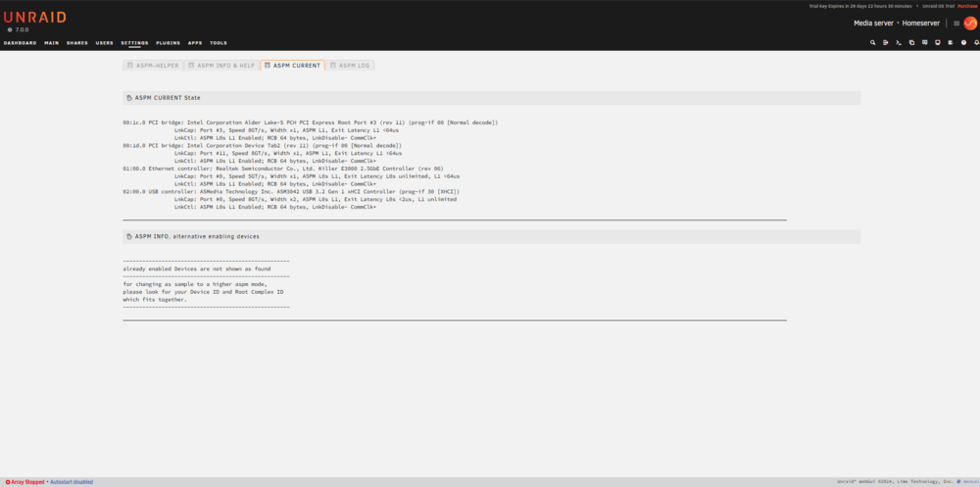The height and width of the screenshot is (487, 980).
Task: Select the ASPM CURRENT tab
Action: pyautogui.click(x=292, y=65)
